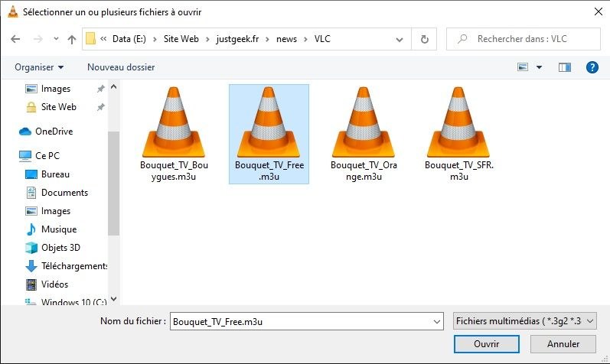Toggle the preview pane
This screenshot has width=610, height=364.
565,67
